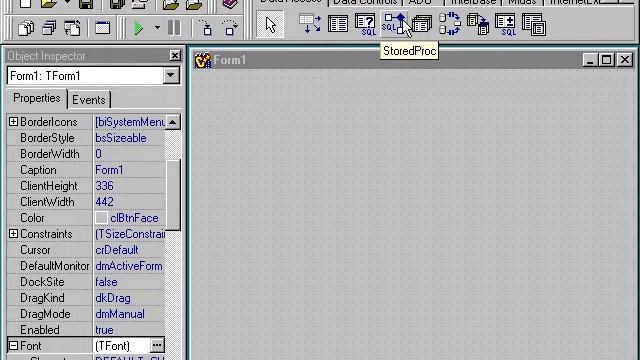
Task: Switch to the Events tab
Action: tap(89, 100)
